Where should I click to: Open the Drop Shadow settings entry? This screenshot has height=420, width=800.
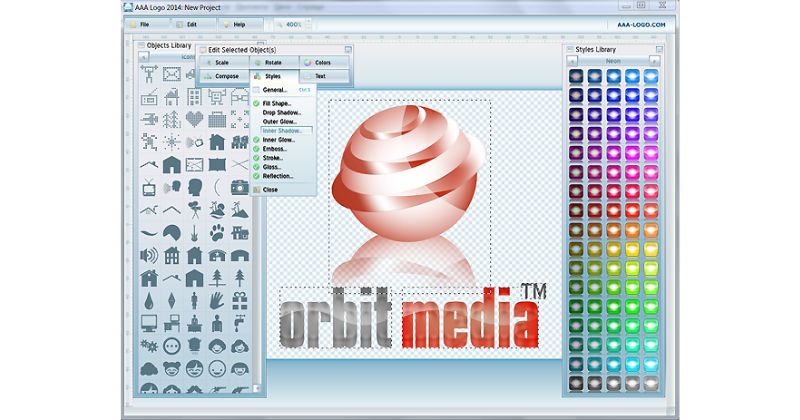(282, 112)
